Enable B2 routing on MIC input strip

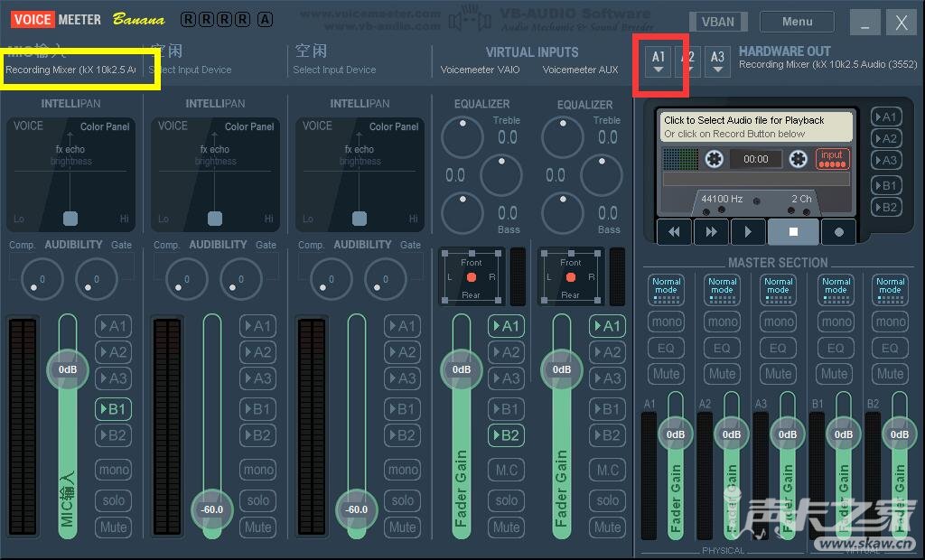coord(113,435)
